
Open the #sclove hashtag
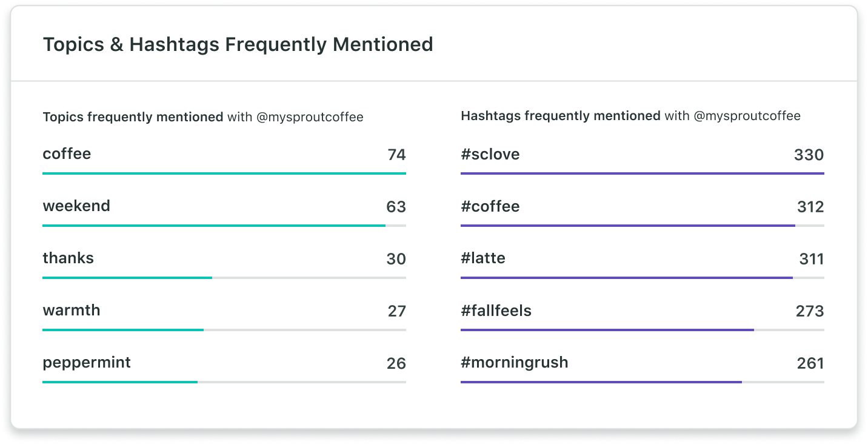click(x=490, y=154)
